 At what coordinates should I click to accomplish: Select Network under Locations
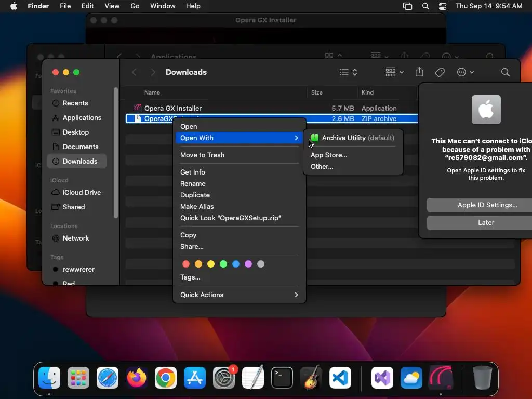77,238
